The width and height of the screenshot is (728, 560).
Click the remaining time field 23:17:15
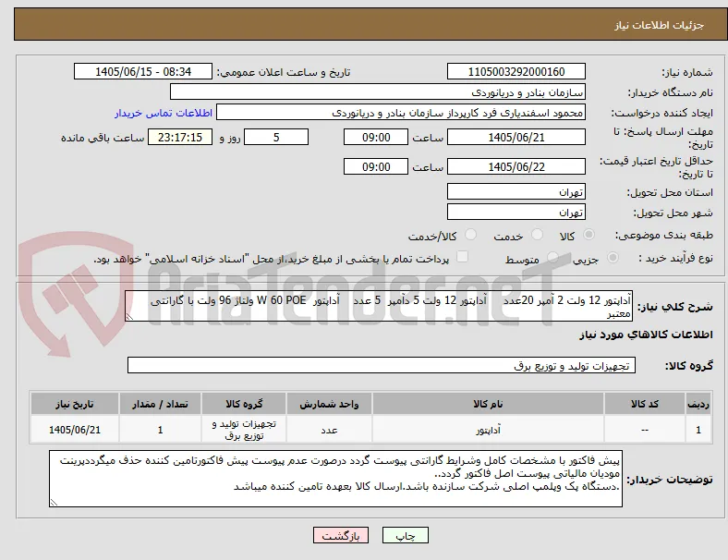[x=180, y=137]
